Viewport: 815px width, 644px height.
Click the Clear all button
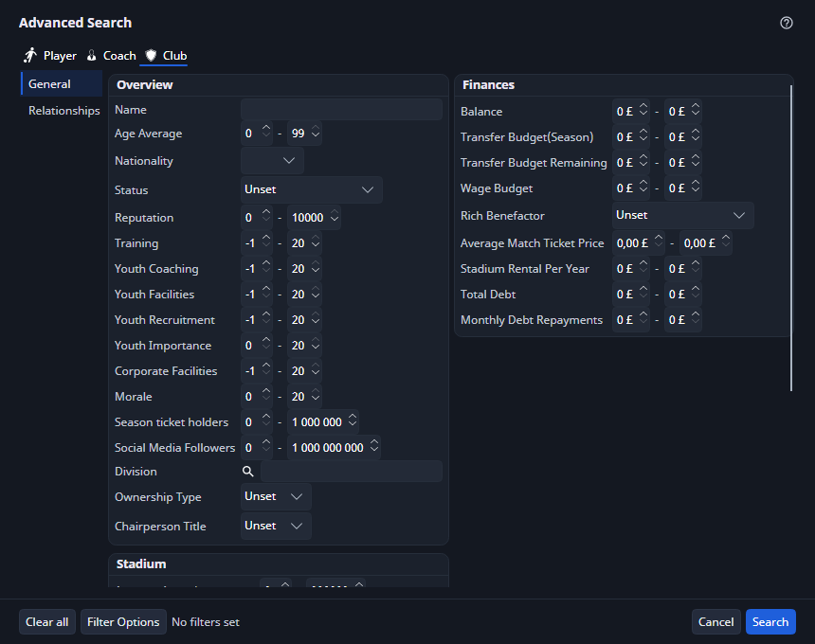[46, 621]
